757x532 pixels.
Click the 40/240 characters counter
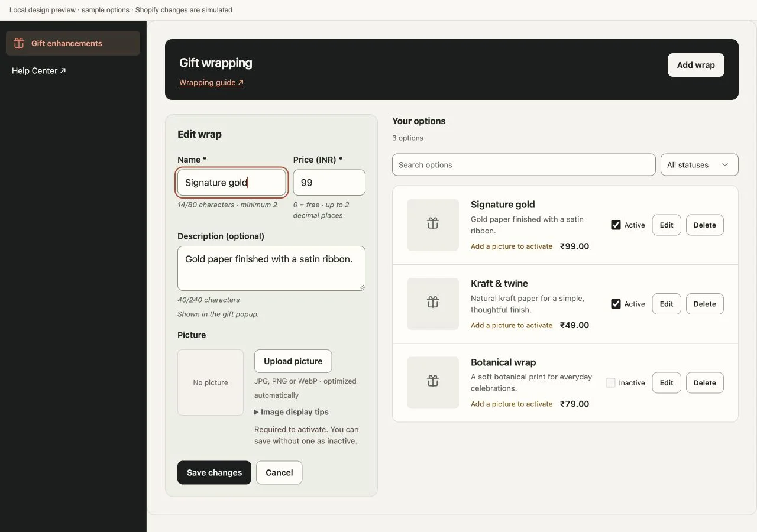pos(208,300)
